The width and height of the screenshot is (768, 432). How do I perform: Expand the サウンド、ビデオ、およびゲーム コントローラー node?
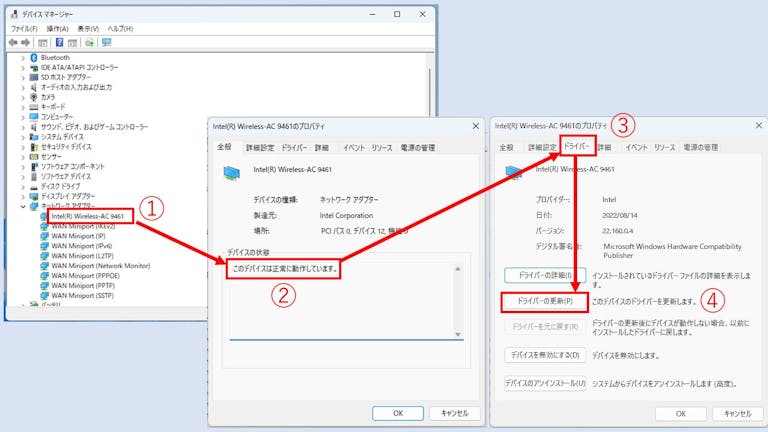pos(23,127)
